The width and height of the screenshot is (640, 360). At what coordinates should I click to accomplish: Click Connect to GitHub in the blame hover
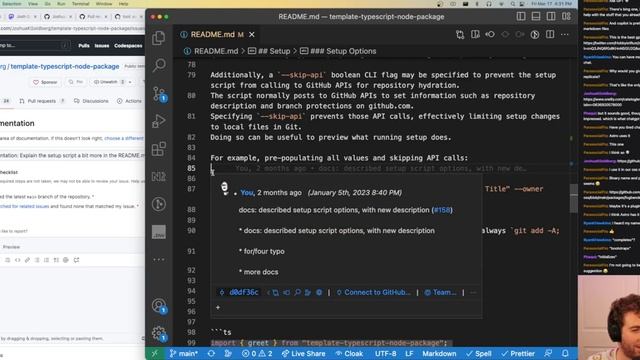(x=373, y=292)
